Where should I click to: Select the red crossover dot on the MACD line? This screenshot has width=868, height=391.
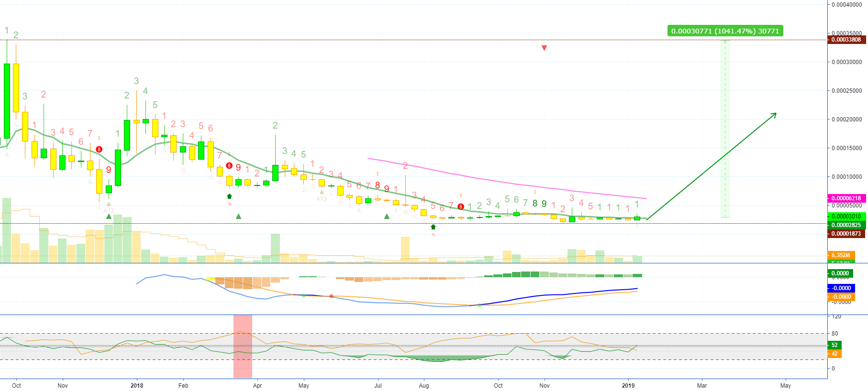(331, 296)
